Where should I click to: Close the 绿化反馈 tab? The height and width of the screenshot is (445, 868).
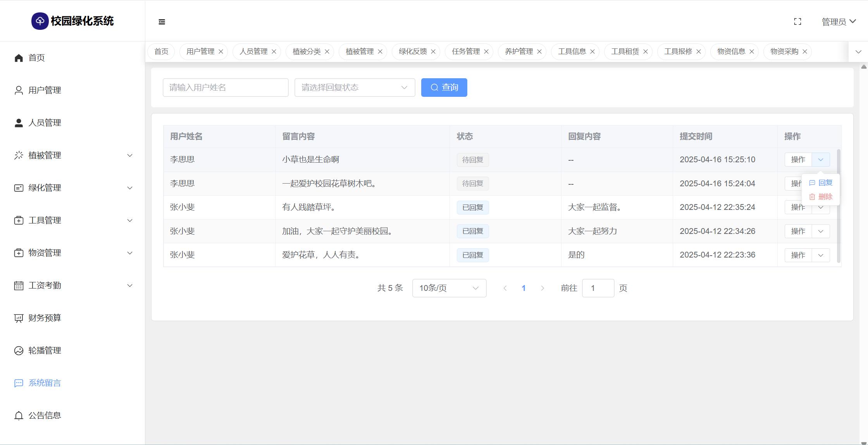433,52
